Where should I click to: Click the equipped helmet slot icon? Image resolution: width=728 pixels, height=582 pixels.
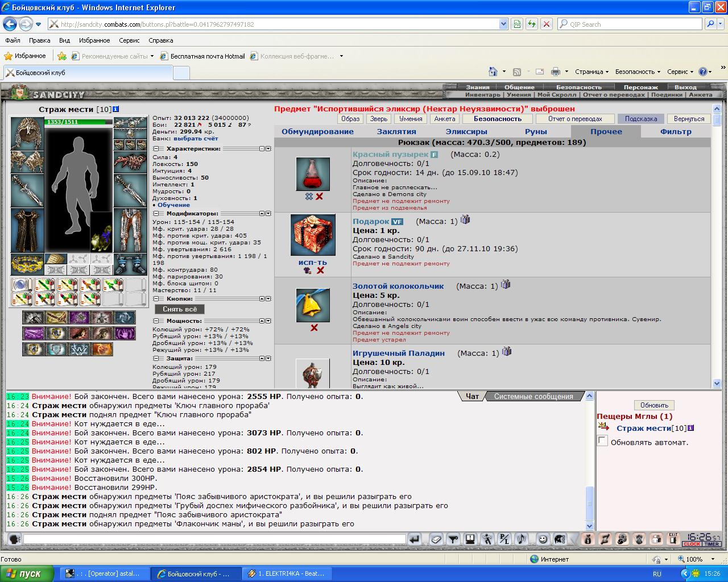(27, 134)
